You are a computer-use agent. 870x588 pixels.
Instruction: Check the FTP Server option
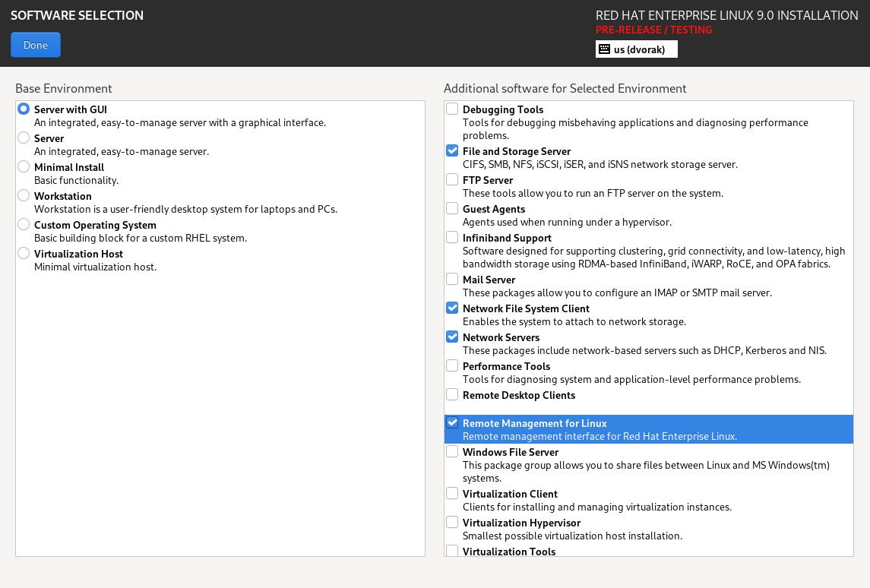click(452, 179)
